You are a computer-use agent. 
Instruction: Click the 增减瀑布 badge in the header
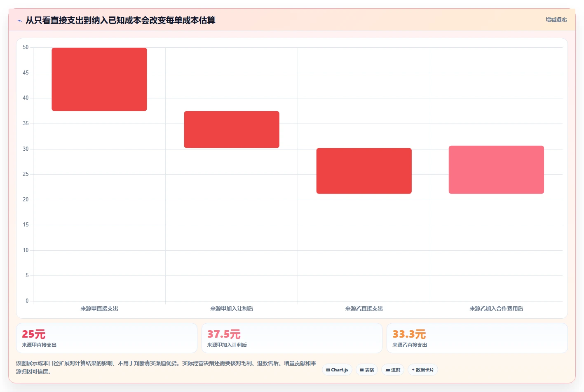(x=556, y=20)
